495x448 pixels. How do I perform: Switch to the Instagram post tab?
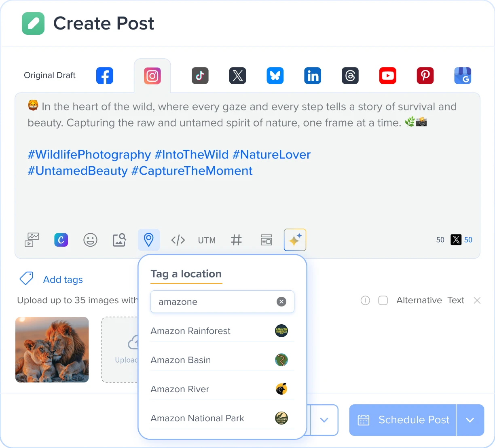click(152, 75)
